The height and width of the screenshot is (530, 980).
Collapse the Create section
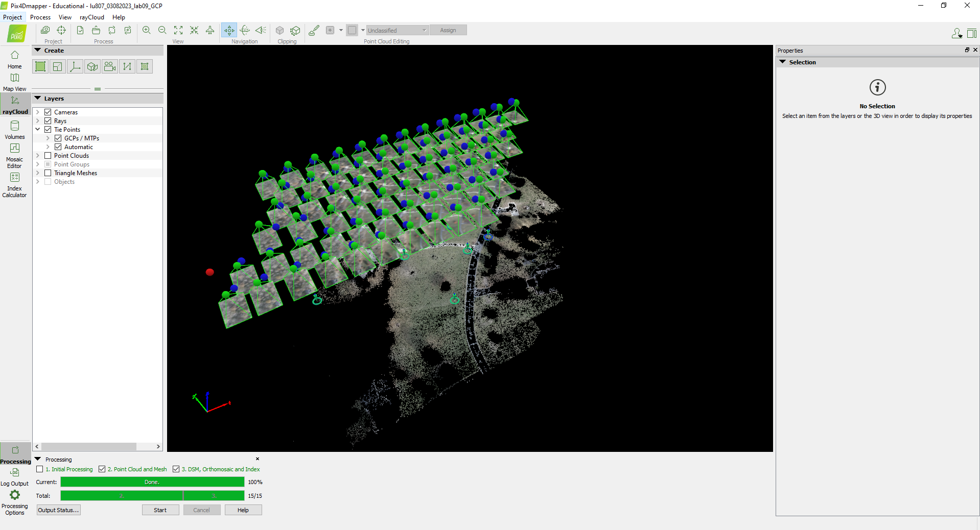click(38, 50)
